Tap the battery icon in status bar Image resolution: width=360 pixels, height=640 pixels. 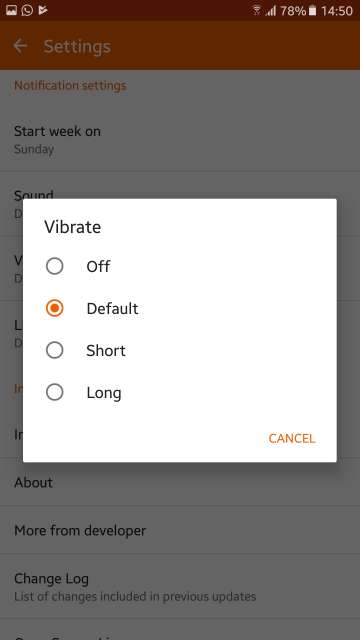313,11
